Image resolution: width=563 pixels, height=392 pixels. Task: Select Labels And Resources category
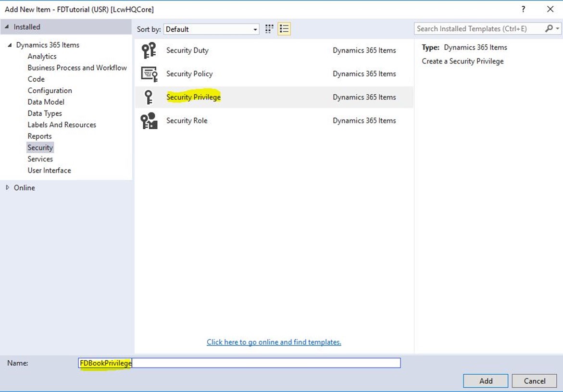click(x=62, y=125)
